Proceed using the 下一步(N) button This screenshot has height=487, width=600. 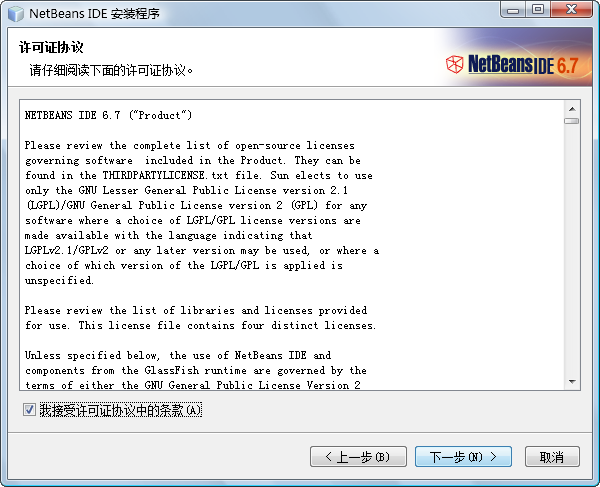(x=463, y=456)
